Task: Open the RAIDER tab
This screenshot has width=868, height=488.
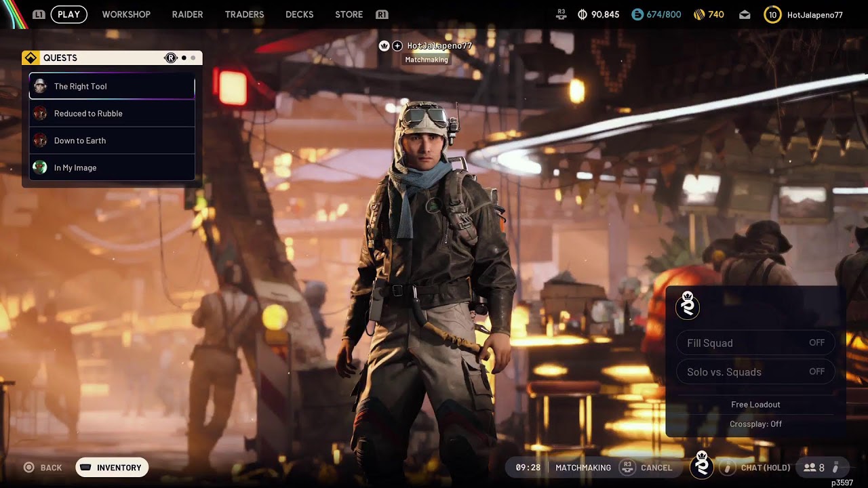Action: click(x=187, y=14)
